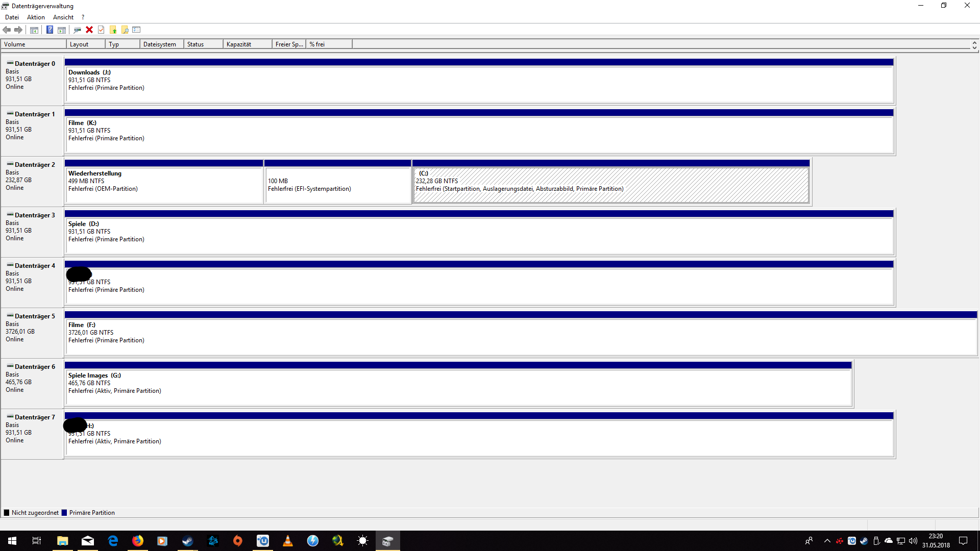Click the Primäre Partition blue legend swatch
Viewport: 980px width, 551px height.
click(x=64, y=513)
